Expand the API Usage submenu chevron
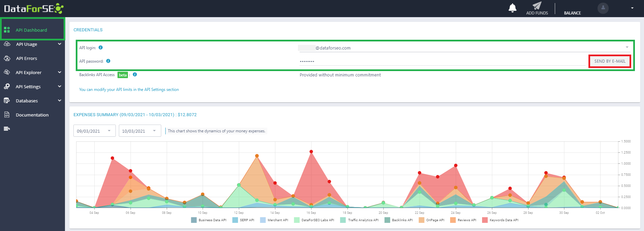Screen dimensions: 644x231 tap(60, 44)
